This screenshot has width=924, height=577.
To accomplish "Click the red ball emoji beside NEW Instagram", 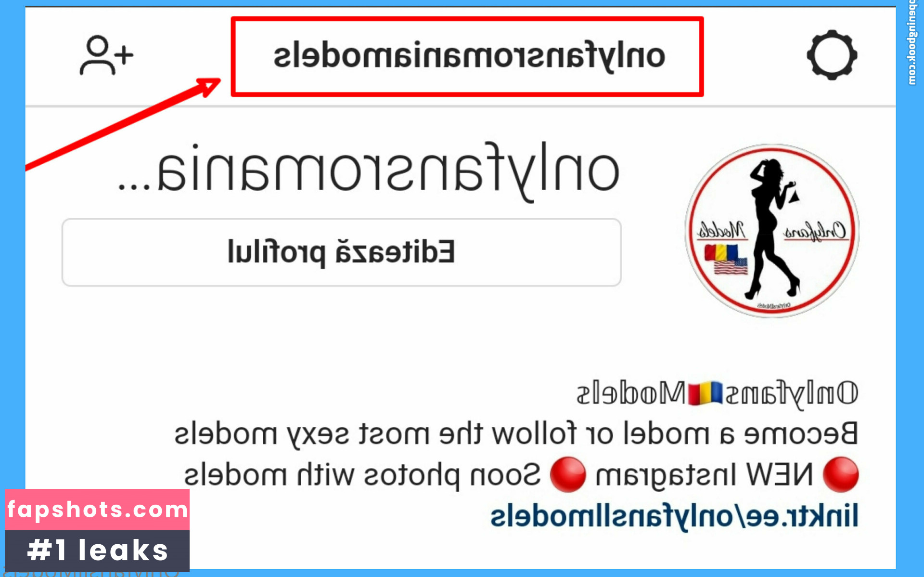I will (x=840, y=474).
